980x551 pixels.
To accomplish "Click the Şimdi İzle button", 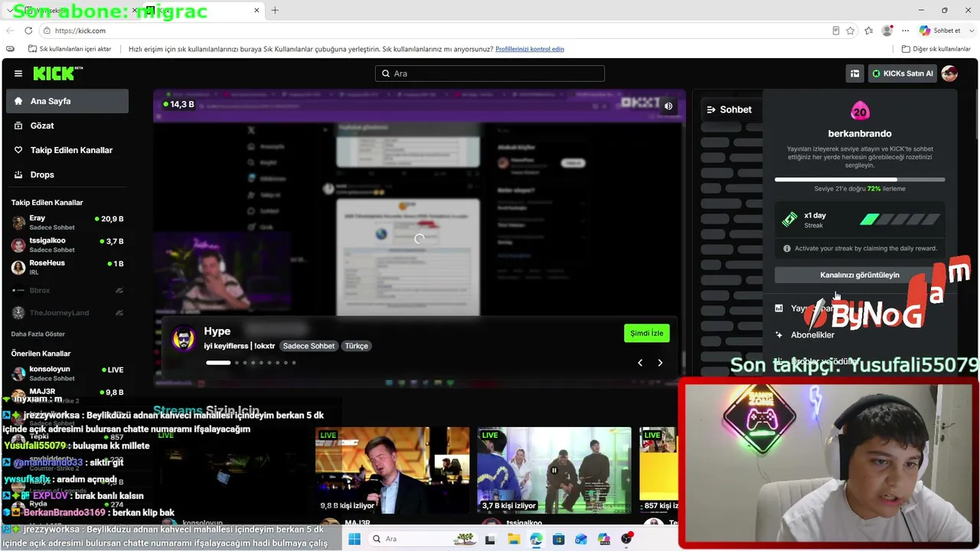I will click(647, 333).
